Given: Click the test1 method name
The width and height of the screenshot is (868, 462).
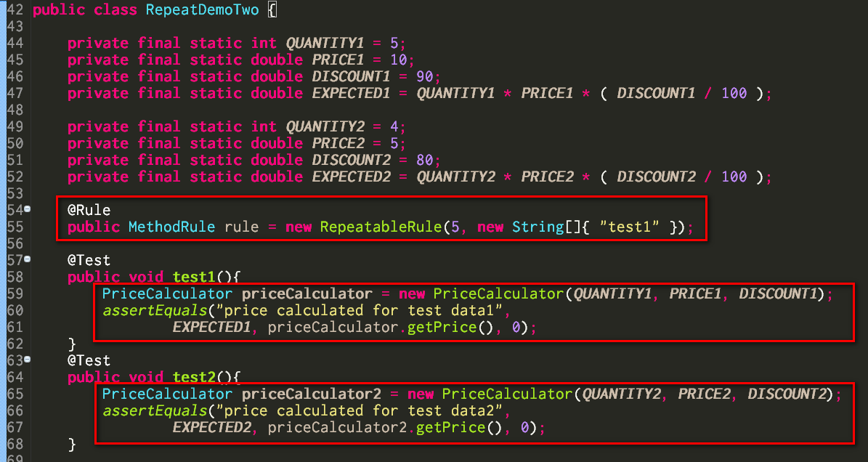Looking at the screenshot, I should [195, 277].
